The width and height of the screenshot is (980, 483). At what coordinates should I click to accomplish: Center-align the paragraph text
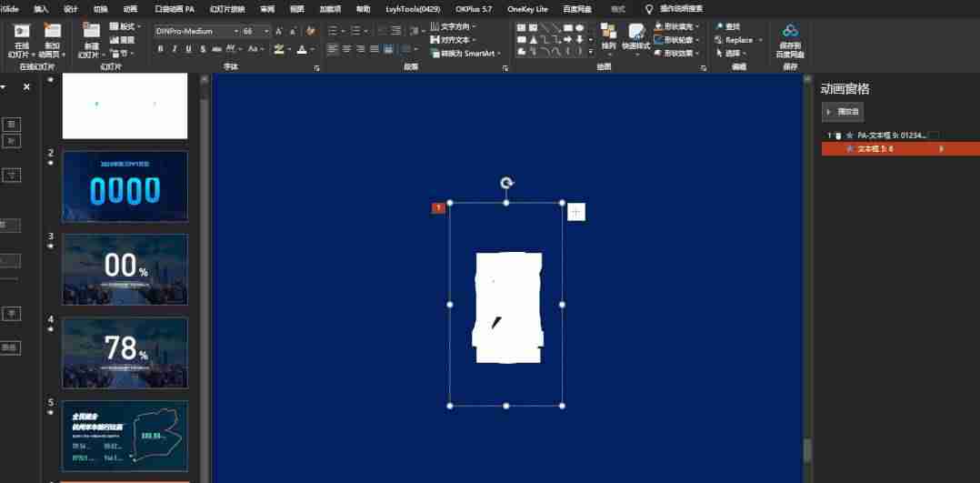click(346, 49)
